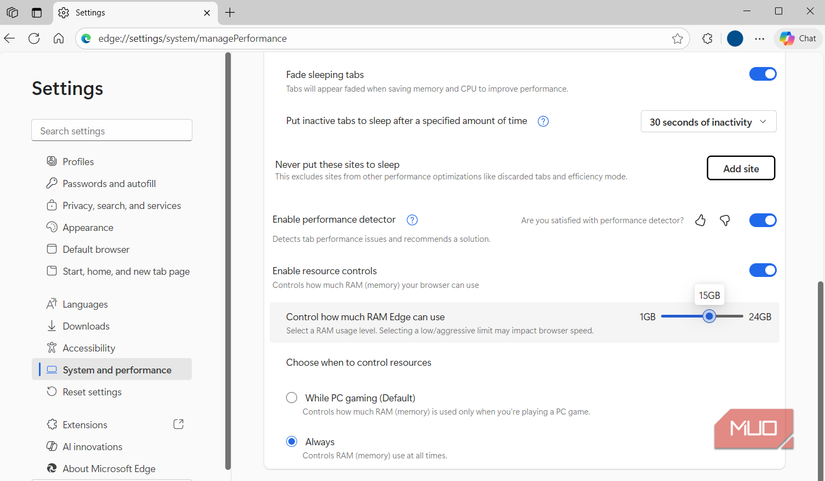Viewport: 825px width, 481px height.
Task: Open Copilot Chat
Action: coord(798,38)
